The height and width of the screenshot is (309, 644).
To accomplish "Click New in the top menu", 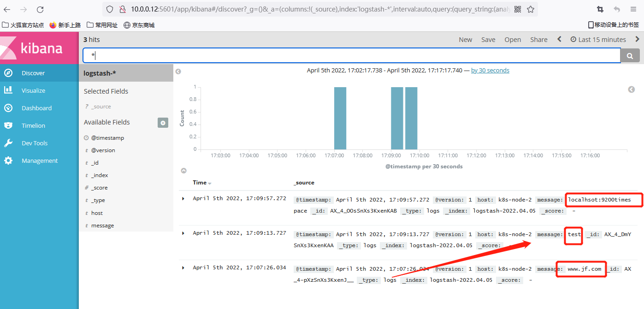I will coord(466,40).
